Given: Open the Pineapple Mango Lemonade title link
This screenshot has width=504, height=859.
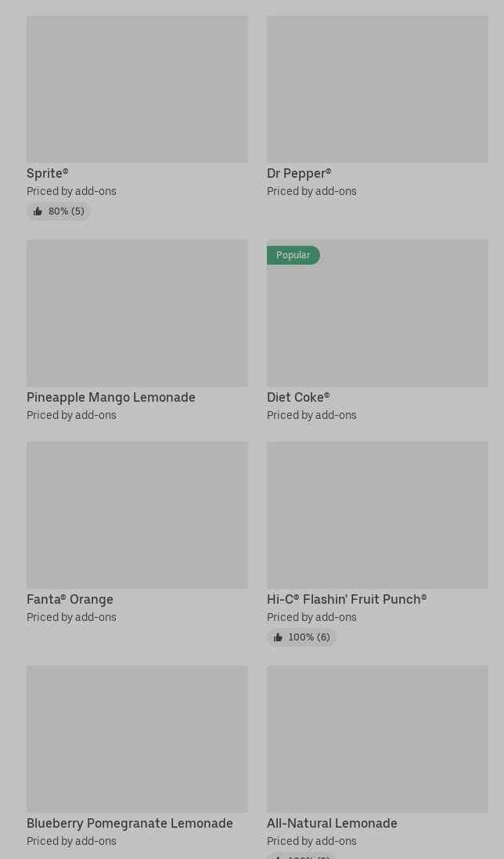Looking at the screenshot, I should tap(111, 397).
